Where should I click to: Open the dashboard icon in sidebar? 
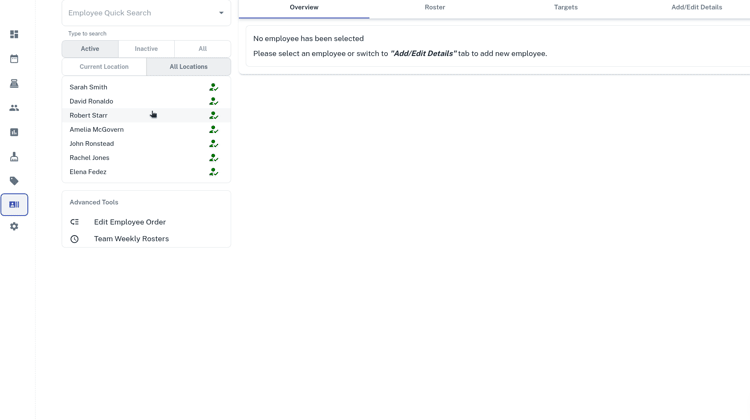(x=14, y=34)
